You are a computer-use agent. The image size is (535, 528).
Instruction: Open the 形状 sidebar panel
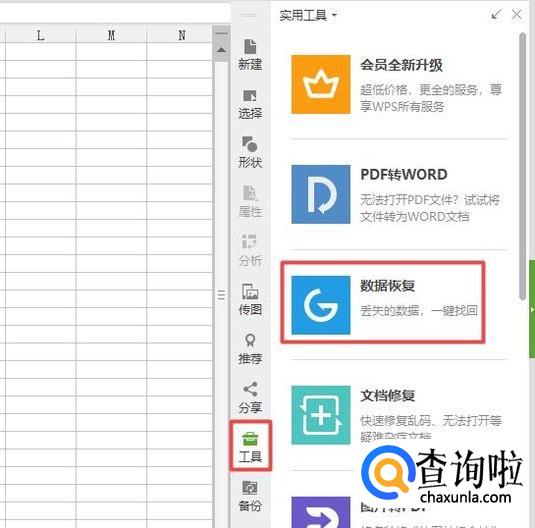click(250, 152)
